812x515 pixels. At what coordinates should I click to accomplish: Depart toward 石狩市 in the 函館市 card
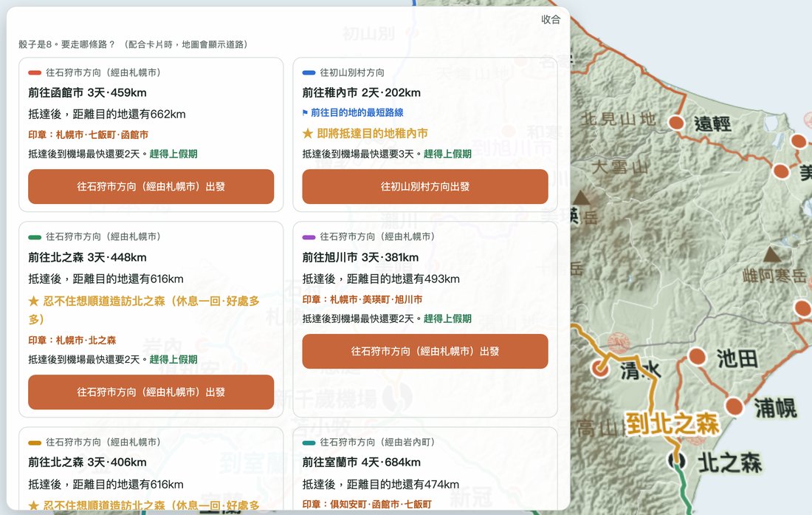click(x=151, y=186)
